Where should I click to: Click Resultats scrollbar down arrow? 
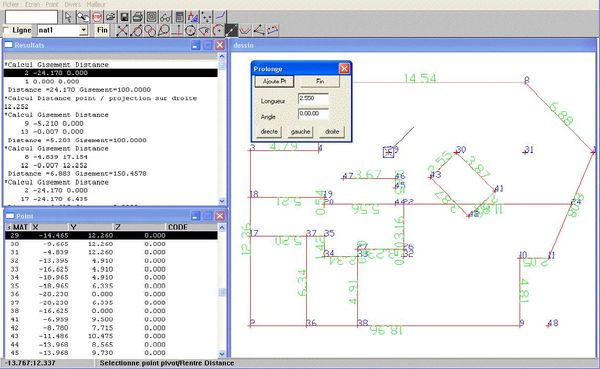222,201
